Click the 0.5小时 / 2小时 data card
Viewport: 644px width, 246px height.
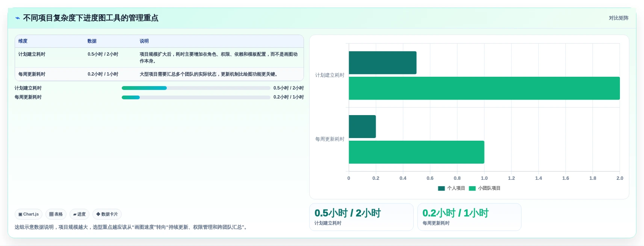[x=361, y=217]
